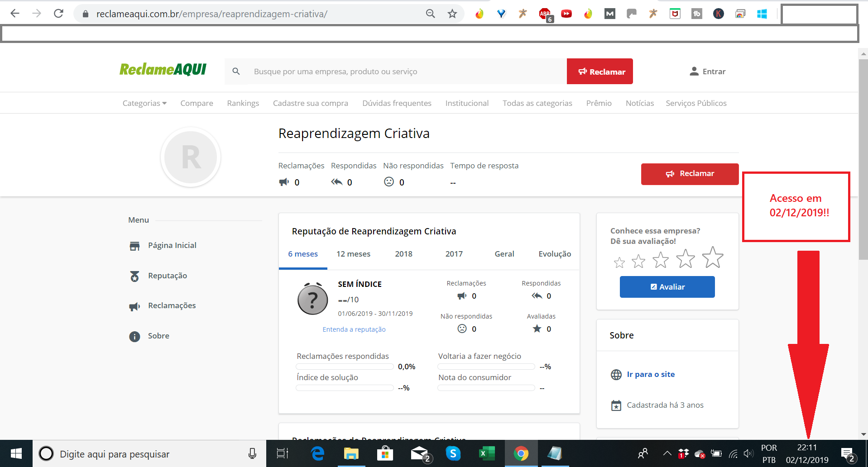Click the volume speaker tray icon
This screenshot has height=467, width=868.
[748, 453]
